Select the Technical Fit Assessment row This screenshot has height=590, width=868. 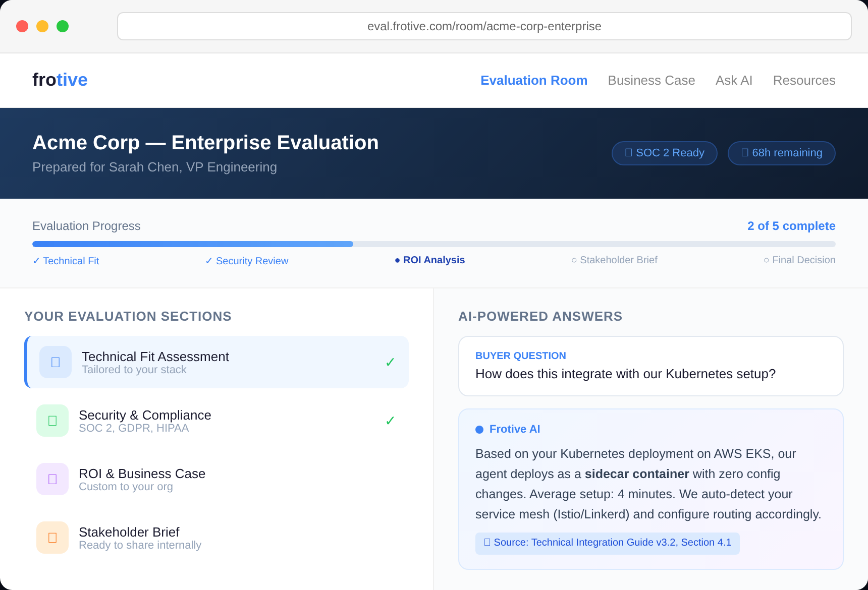(216, 362)
